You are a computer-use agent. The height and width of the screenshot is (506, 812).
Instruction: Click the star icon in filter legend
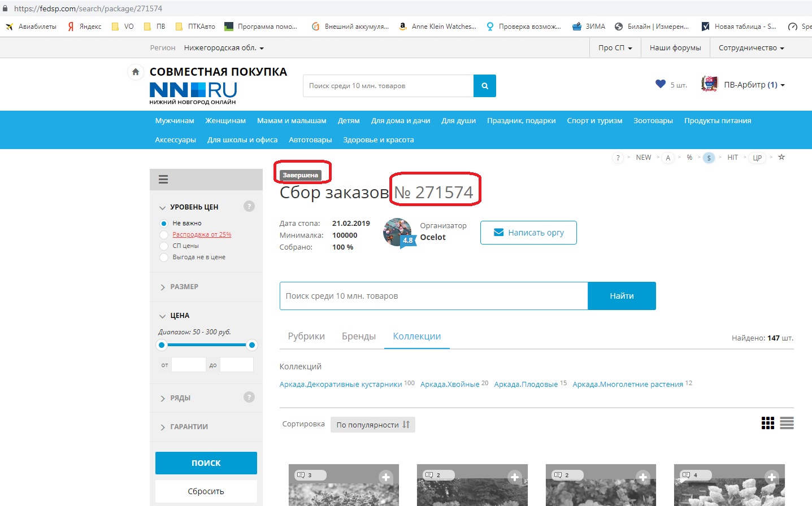(781, 158)
